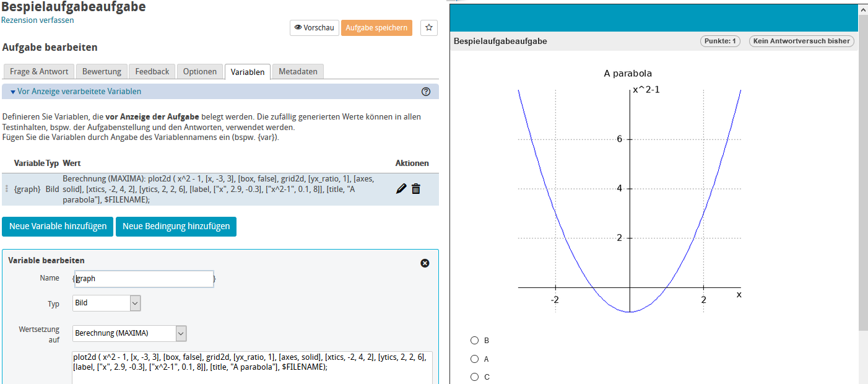Edit the graph variable with pencil icon
Viewport: 868px width, 384px height.
[401, 189]
